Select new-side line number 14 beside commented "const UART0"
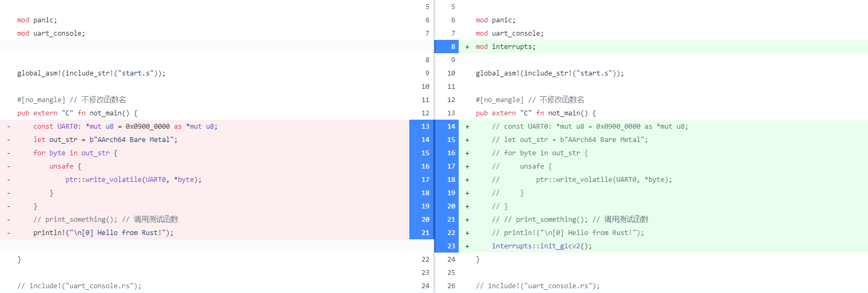 (451, 127)
